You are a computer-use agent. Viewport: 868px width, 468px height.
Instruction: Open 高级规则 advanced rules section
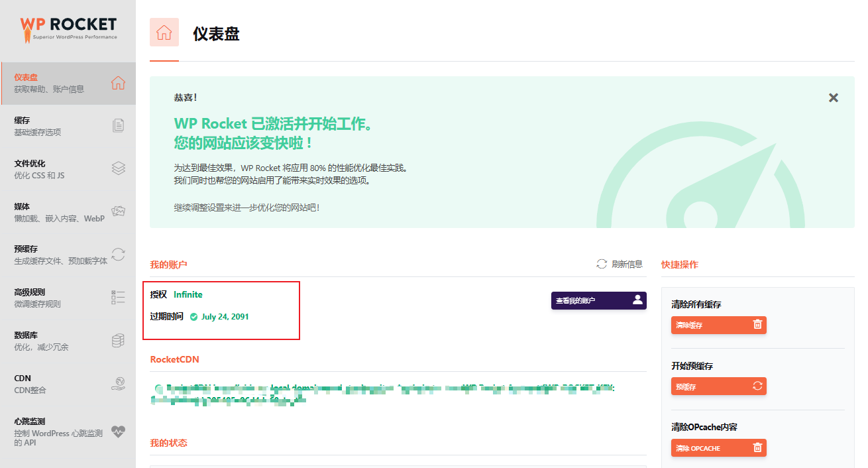pos(68,298)
